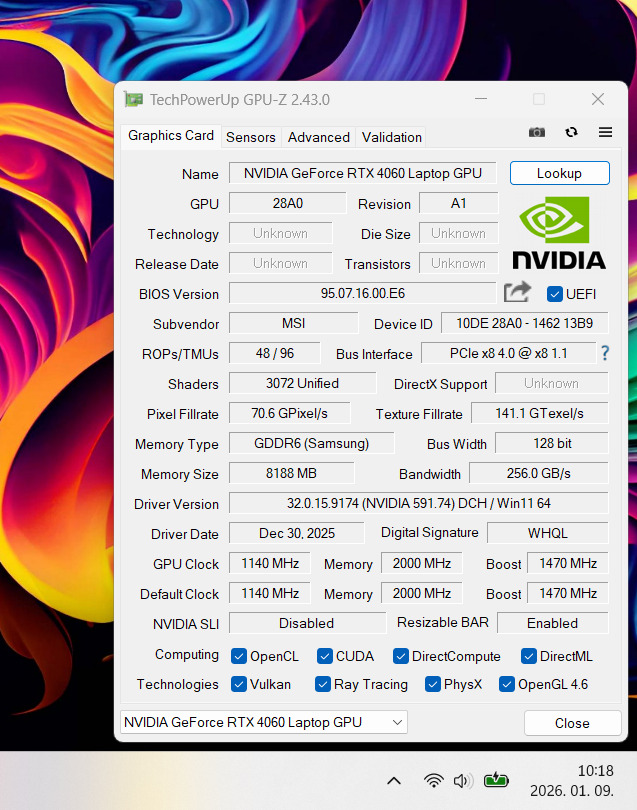
Task: Click the BIOS share/export arrow icon
Action: [x=517, y=292]
